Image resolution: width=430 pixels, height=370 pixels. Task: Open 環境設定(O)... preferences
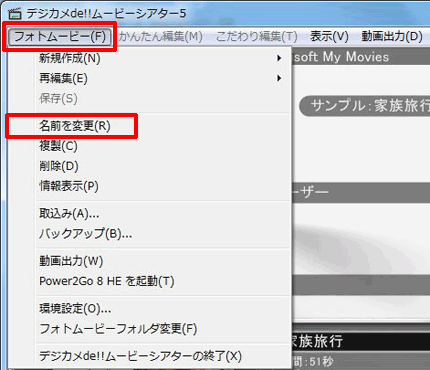[x=75, y=309]
